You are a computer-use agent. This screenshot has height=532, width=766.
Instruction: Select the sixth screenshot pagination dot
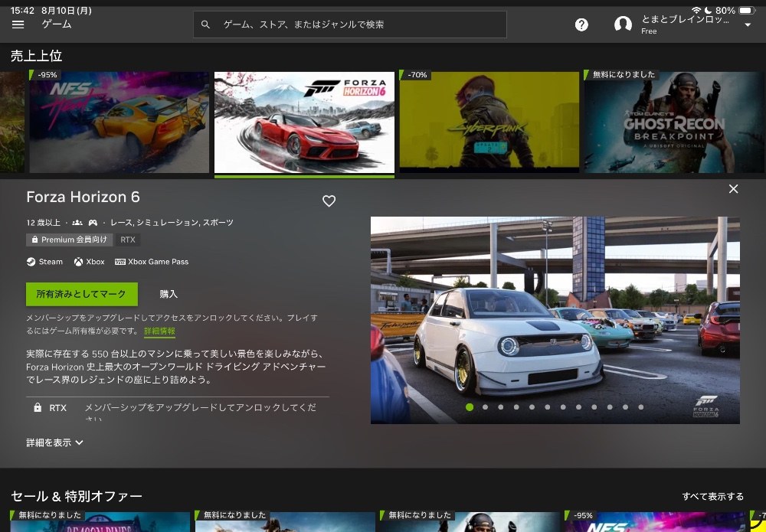[548, 407]
